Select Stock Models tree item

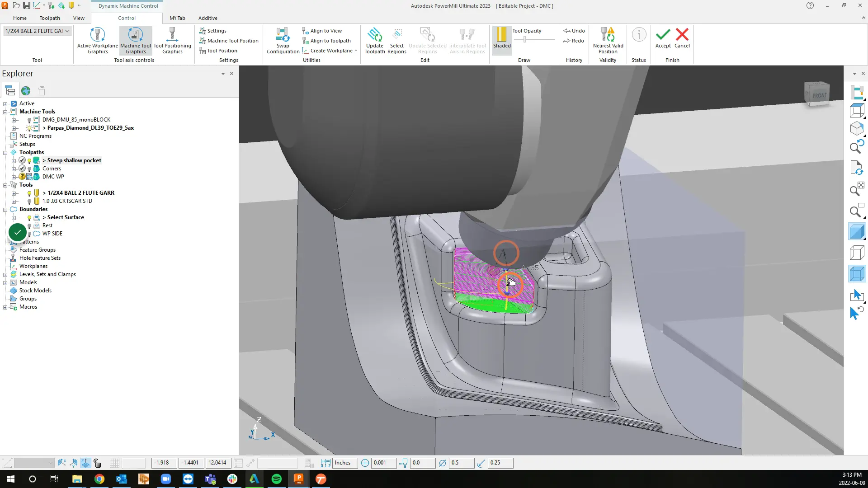(x=35, y=291)
